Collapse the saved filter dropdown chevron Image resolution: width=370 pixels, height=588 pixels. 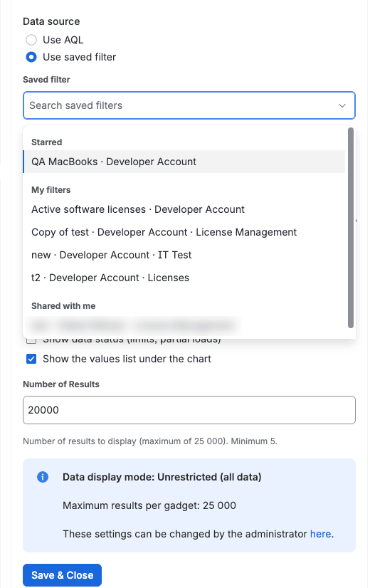(342, 105)
